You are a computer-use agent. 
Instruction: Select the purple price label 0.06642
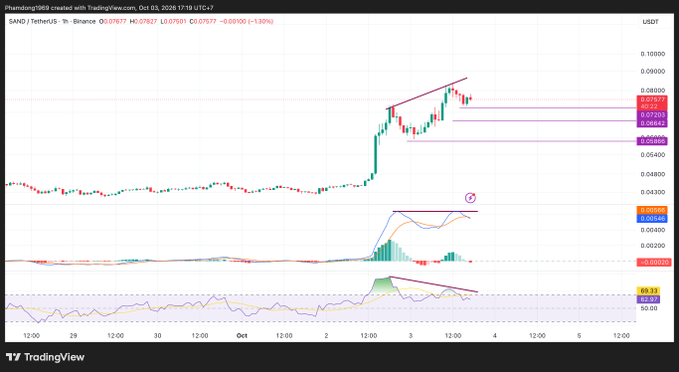click(x=652, y=123)
